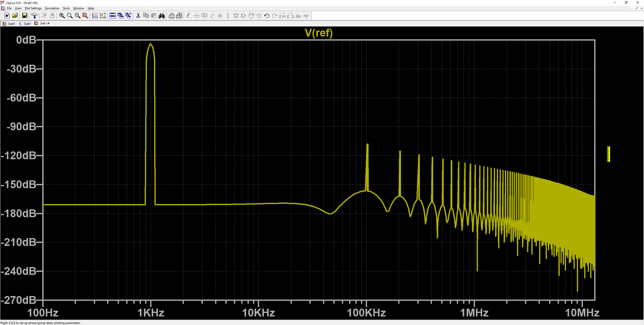Click the Open file folder icon
The width and height of the screenshot is (644, 325).
pyautogui.click(x=15, y=16)
